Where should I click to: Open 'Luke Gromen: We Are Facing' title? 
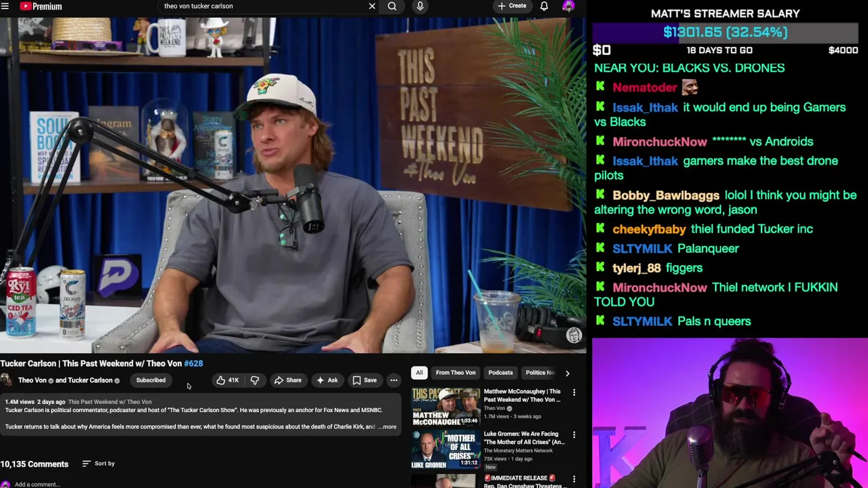coord(524,438)
